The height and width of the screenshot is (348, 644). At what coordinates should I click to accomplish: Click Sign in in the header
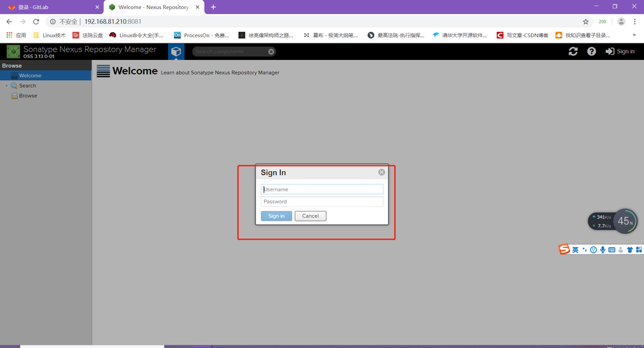pos(620,52)
